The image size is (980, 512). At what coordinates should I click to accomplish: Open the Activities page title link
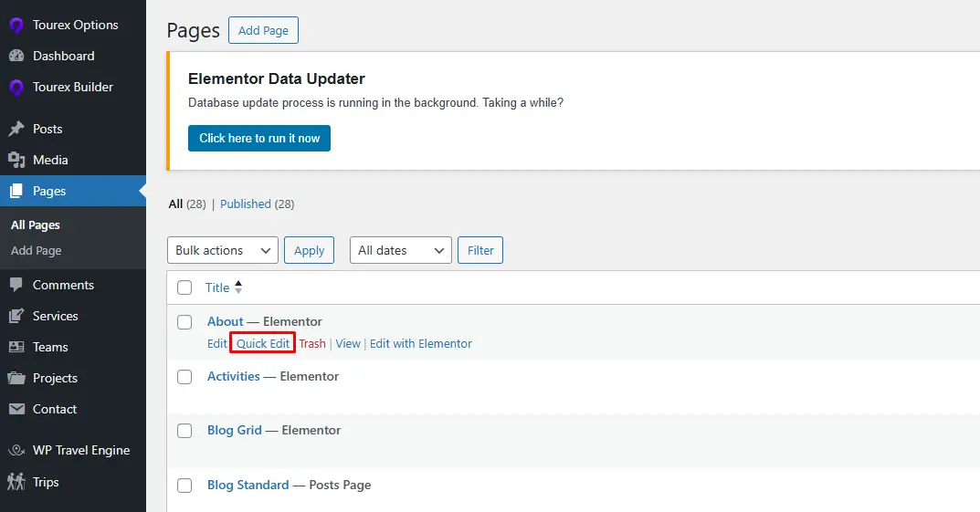click(x=233, y=377)
